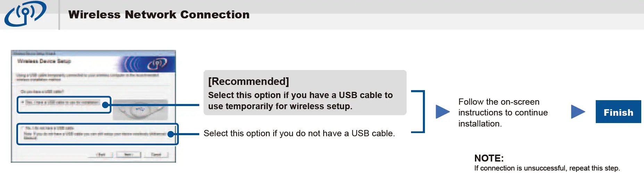Image resolution: width=644 pixels, height=174 pixels.
Task: Click the gray Recommended callout box
Action: (304, 93)
